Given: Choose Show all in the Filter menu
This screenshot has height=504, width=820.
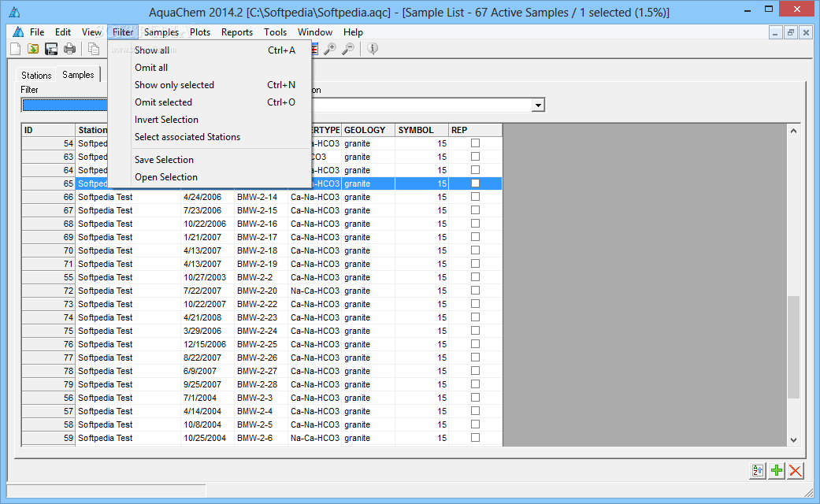Looking at the screenshot, I should (210, 50).
